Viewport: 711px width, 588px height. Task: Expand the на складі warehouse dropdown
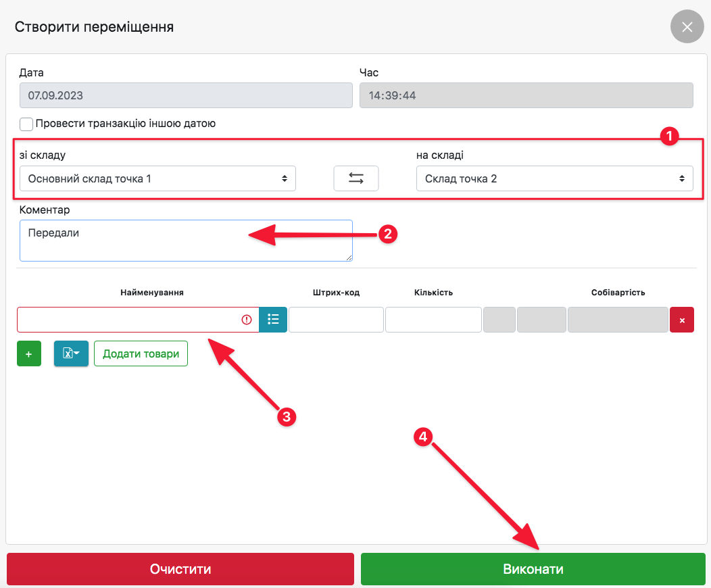click(x=554, y=178)
